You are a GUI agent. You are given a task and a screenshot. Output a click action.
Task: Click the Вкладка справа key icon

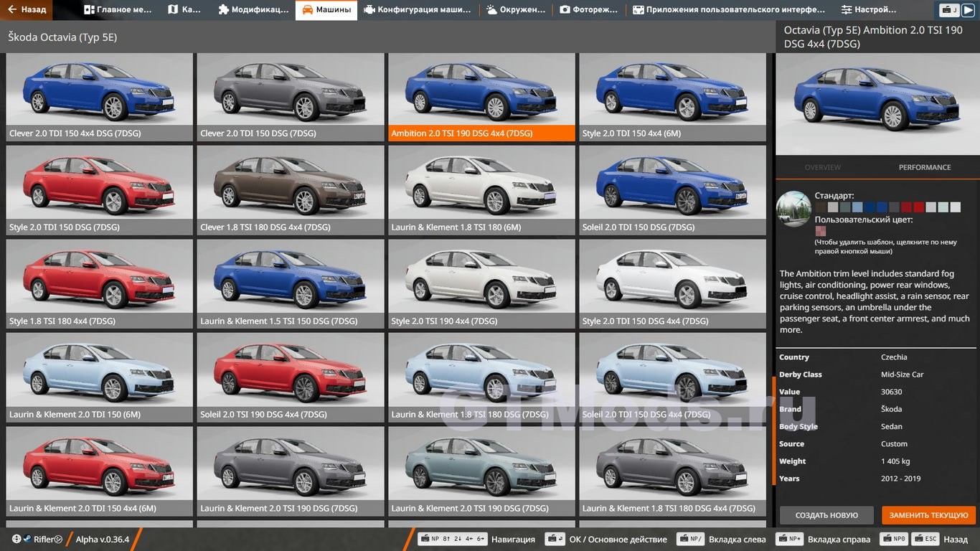[x=791, y=540]
